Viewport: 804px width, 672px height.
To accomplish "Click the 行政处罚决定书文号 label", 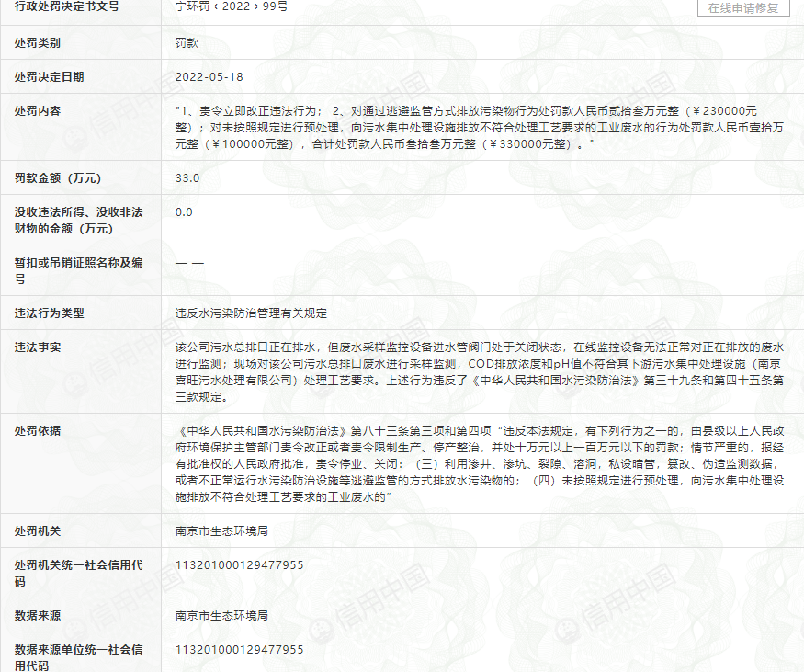I will pos(67,6).
